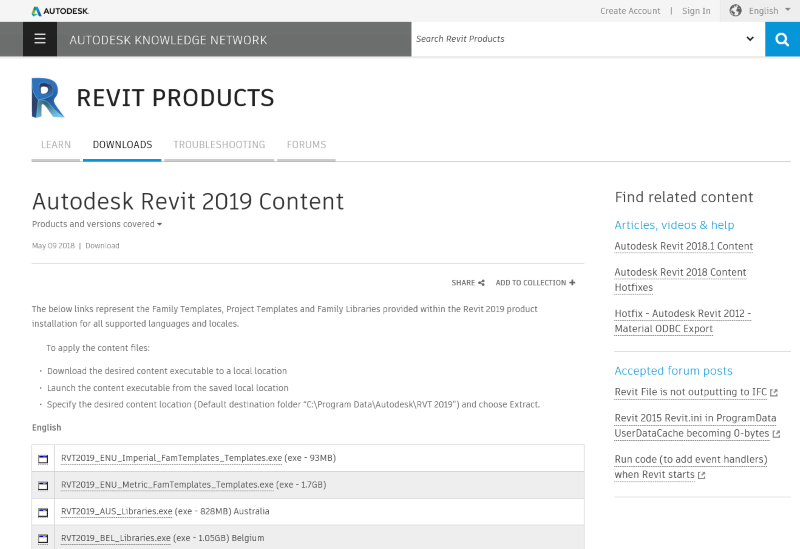The image size is (800, 549).
Task: Click Add to Collection
Action: coord(535,283)
